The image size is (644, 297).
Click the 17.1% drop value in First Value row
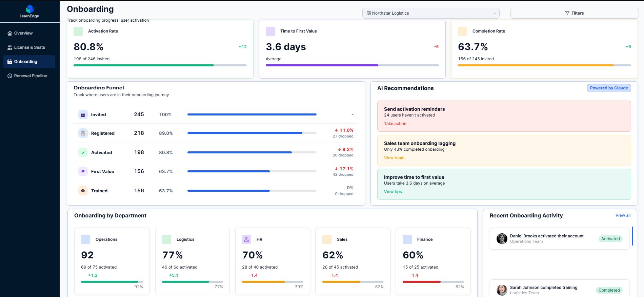pos(344,169)
